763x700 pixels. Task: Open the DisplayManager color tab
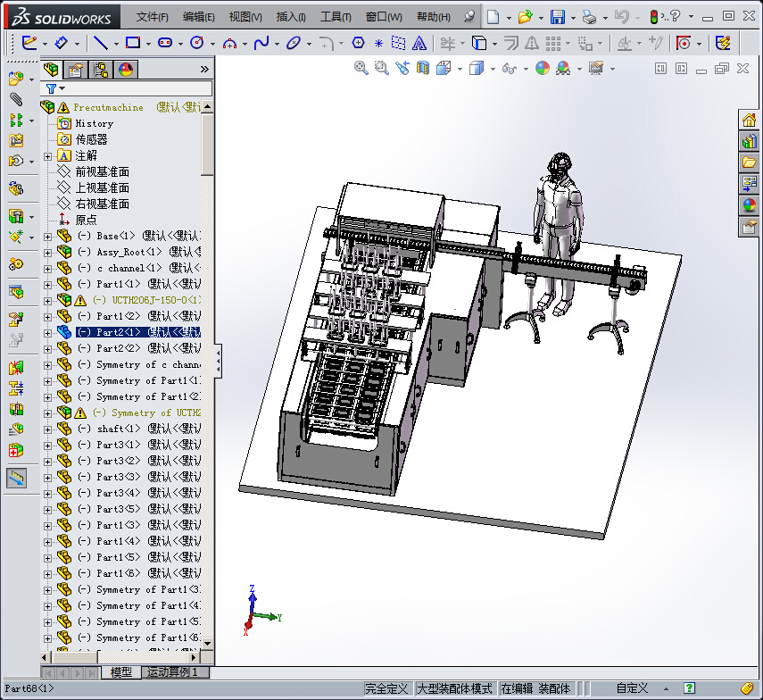click(126, 71)
